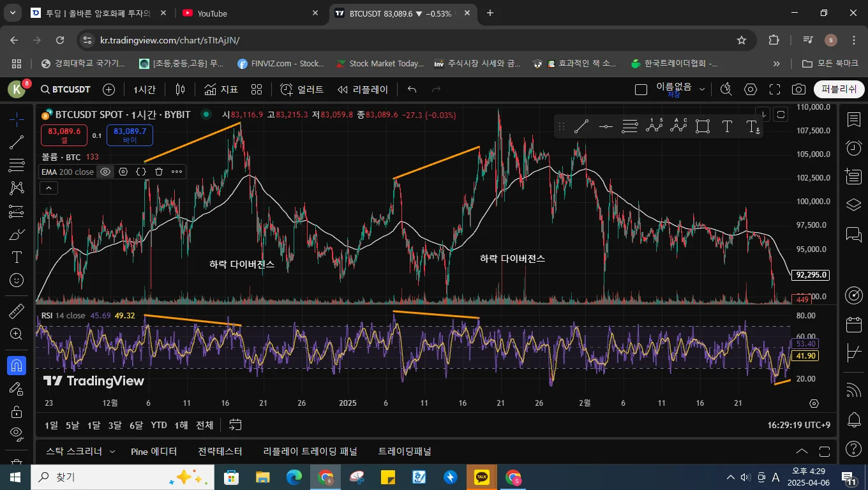The width and height of the screenshot is (868, 490).
Task: Hide all drawings with the eye icon
Action: click(x=17, y=434)
